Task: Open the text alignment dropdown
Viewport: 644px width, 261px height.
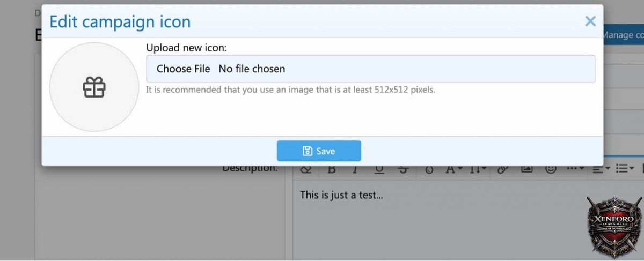Action: pyautogui.click(x=602, y=169)
